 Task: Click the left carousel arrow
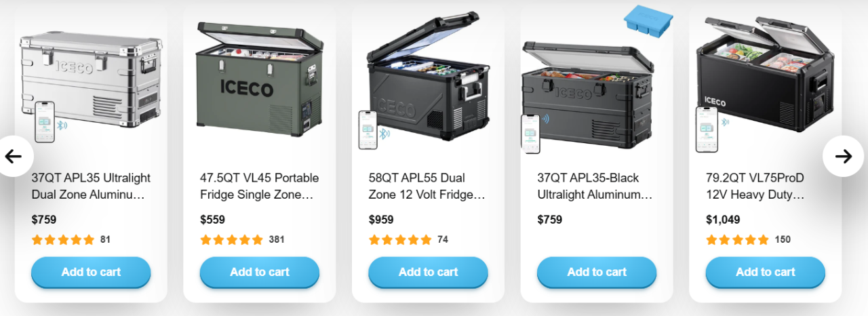pos(13,157)
